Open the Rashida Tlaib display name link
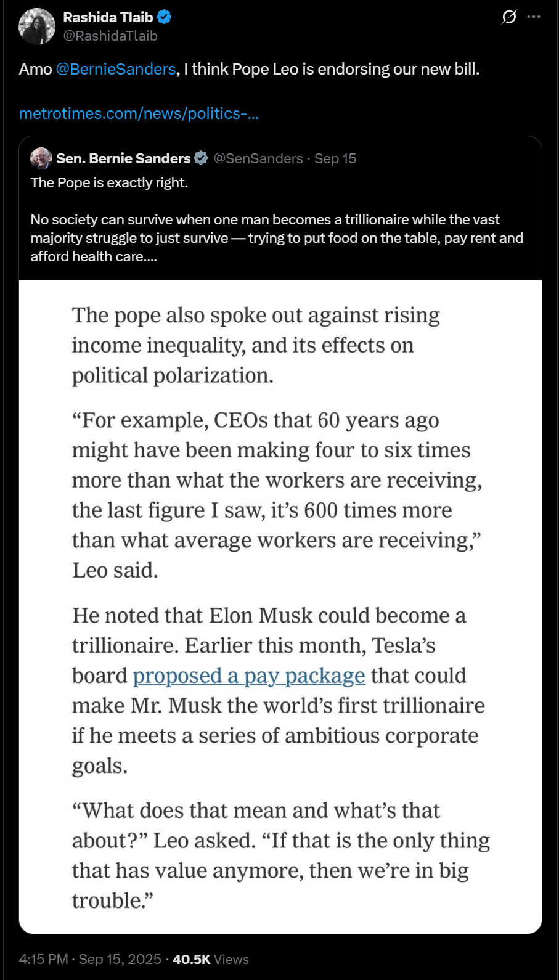The height and width of the screenshot is (980, 559). pyautogui.click(x=108, y=17)
